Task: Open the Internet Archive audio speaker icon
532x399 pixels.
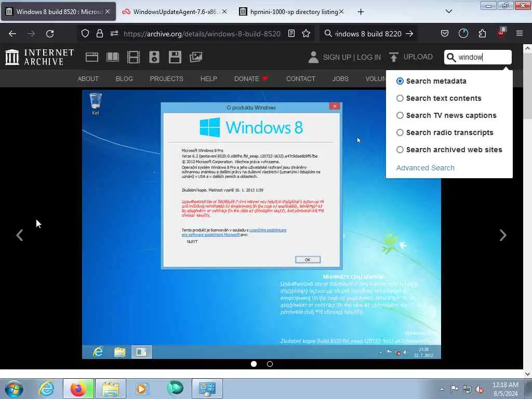Action: pos(154,57)
